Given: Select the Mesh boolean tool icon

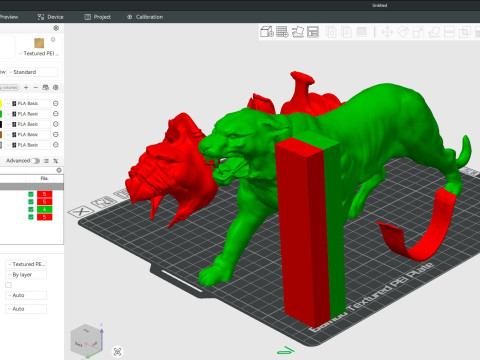Looking at the screenshot, I should pyautogui.click(x=464, y=32).
